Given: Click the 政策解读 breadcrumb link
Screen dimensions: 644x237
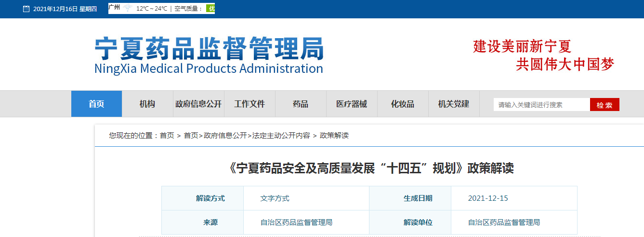Looking at the screenshot, I should (x=334, y=136).
